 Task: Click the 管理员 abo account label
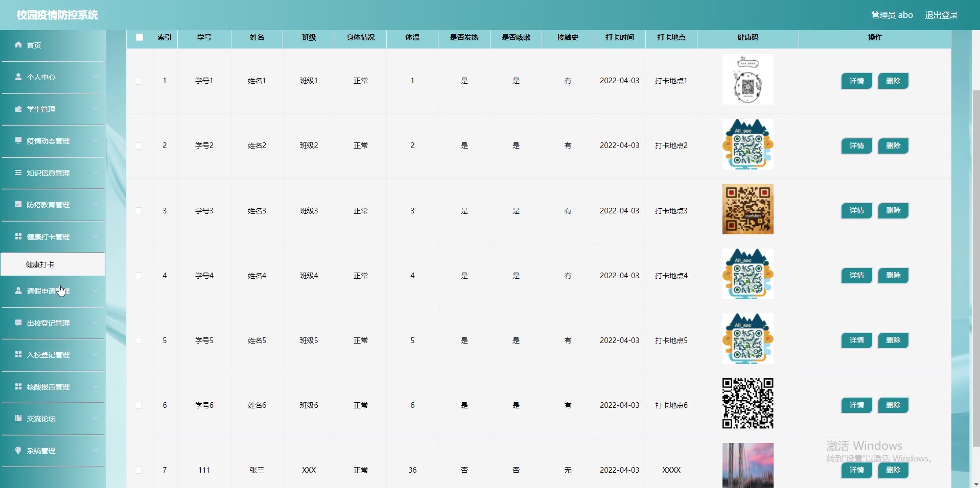coord(892,15)
